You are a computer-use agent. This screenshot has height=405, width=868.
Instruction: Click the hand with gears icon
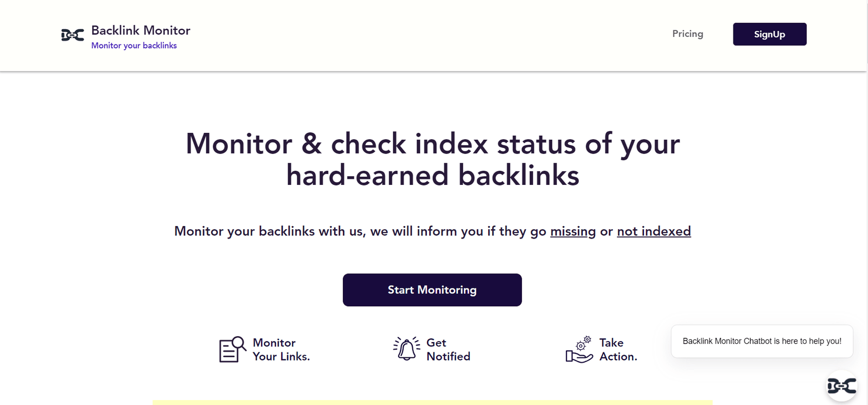click(579, 350)
